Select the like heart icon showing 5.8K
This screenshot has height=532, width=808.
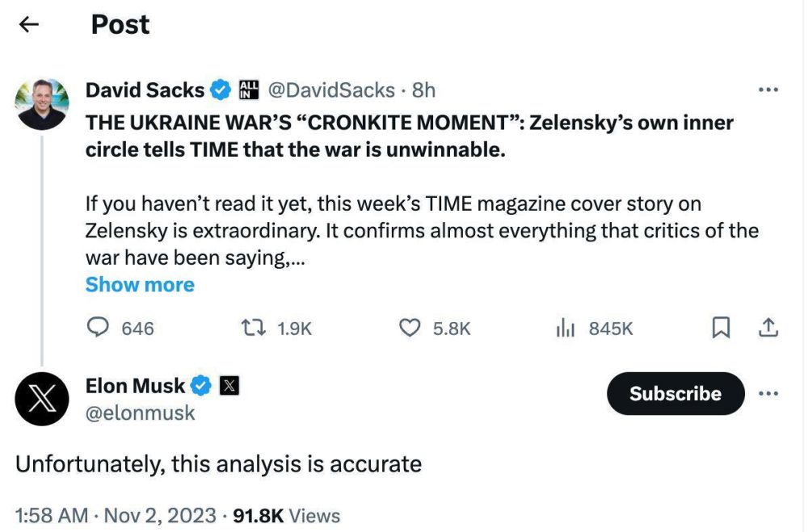pos(410,328)
